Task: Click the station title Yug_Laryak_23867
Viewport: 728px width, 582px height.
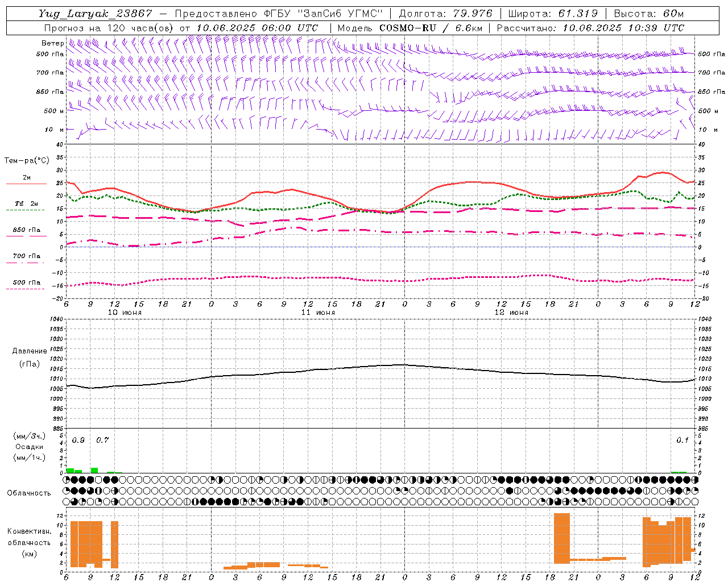Action: 95,14
